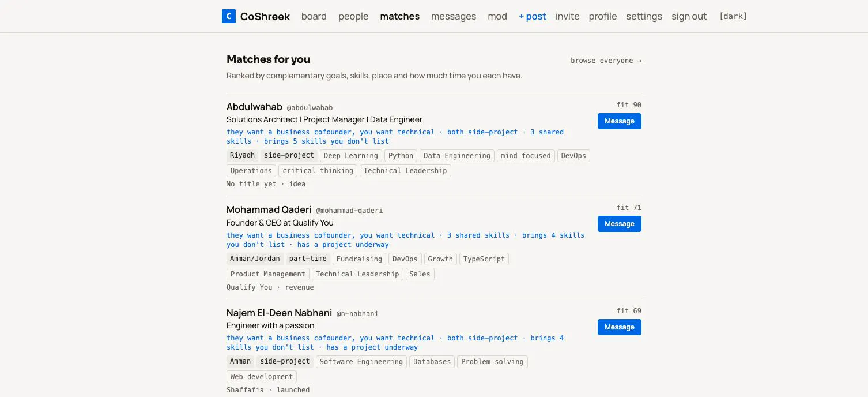
Task: Click Engineer with a passion headline
Action: pos(270,325)
